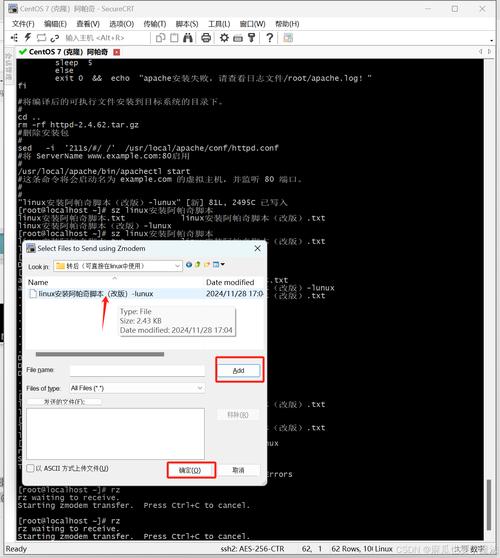
Task: Click the Add button
Action: (x=239, y=370)
